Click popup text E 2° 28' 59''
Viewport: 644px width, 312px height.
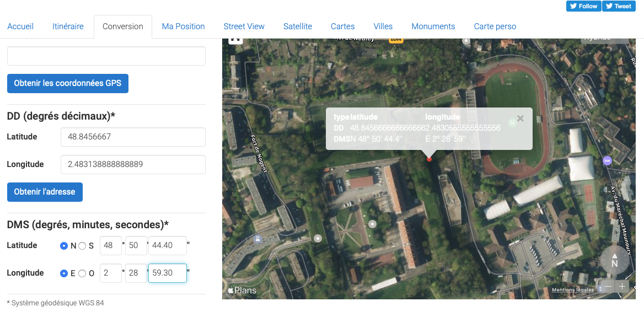click(446, 139)
